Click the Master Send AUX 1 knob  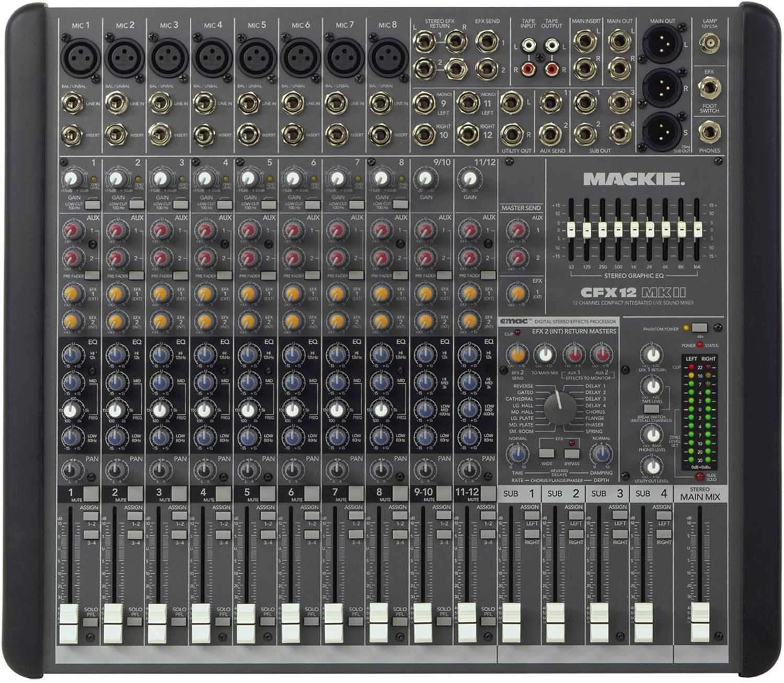(517, 230)
